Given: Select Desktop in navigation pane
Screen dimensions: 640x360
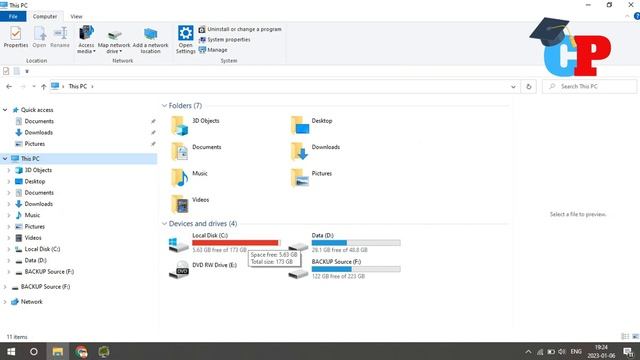Looking at the screenshot, I should pyautogui.click(x=35, y=181).
